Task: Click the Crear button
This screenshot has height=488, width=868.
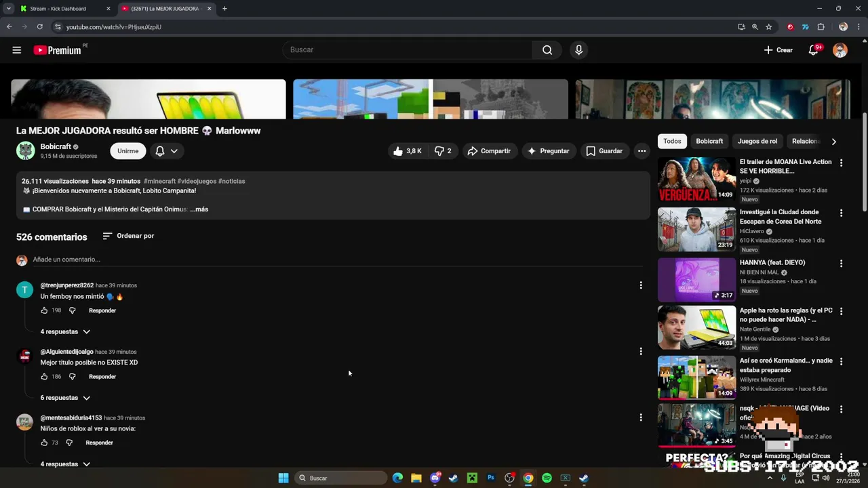Action: point(778,50)
